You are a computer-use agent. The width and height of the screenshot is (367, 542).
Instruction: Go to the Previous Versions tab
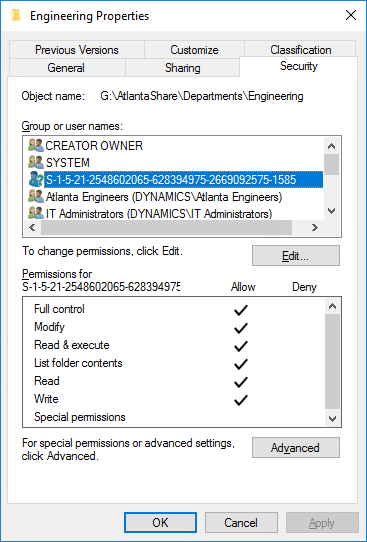point(77,50)
